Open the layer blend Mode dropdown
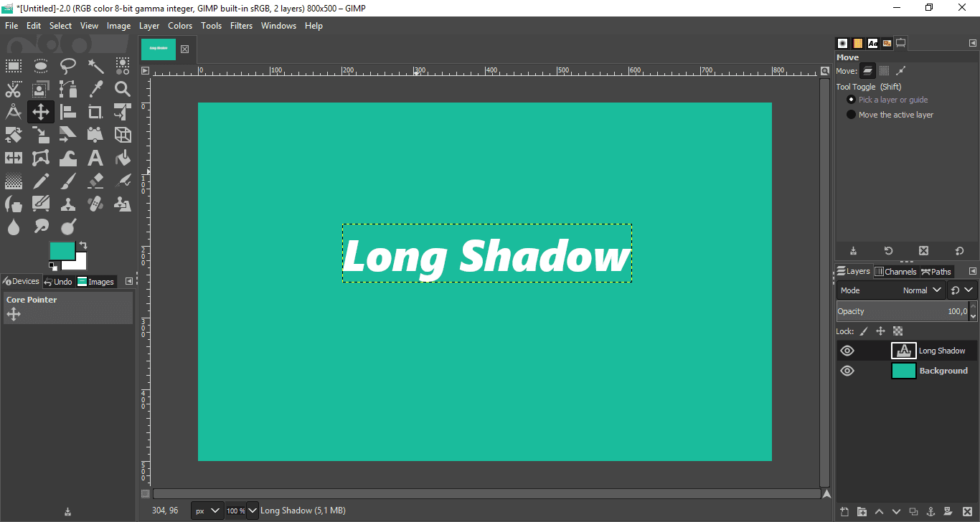The width and height of the screenshot is (980, 522). pyautogui.click(x=921, y=290)
